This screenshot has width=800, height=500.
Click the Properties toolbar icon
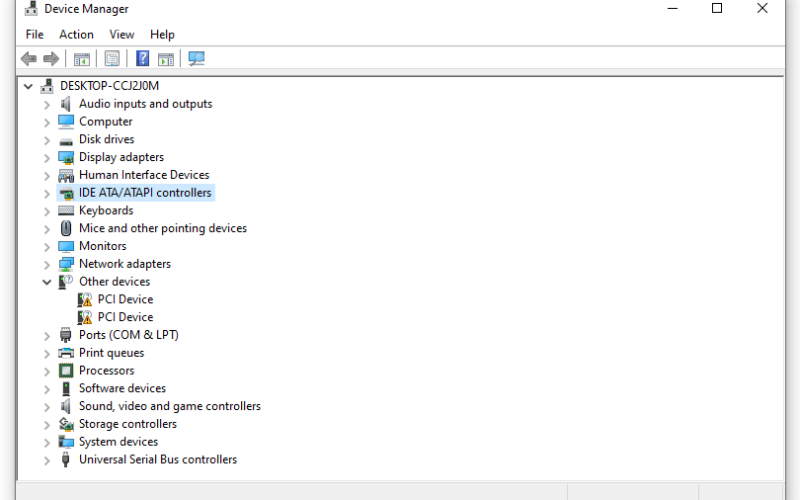[112, 59]
